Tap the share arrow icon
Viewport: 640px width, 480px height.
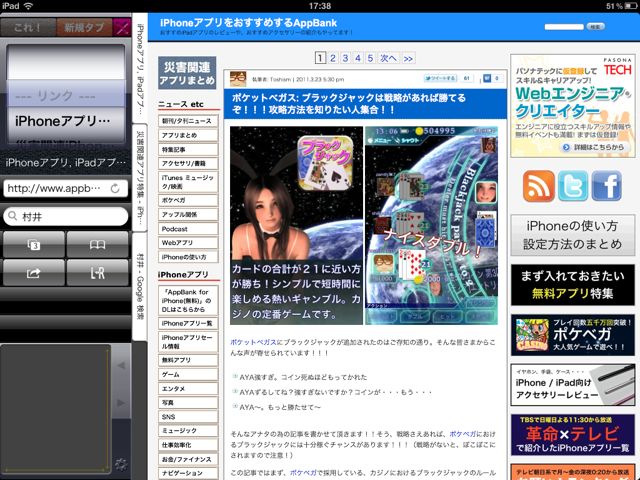(x=33, y=273)
